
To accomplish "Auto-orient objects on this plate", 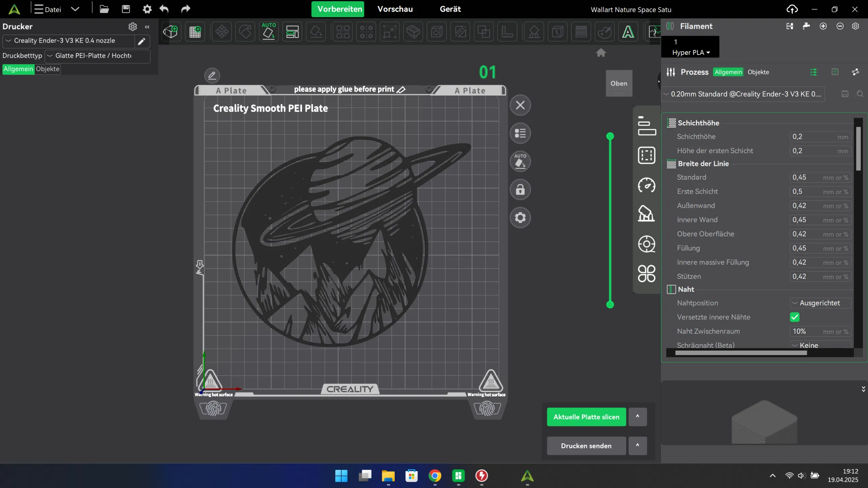I will coord(520,161).
